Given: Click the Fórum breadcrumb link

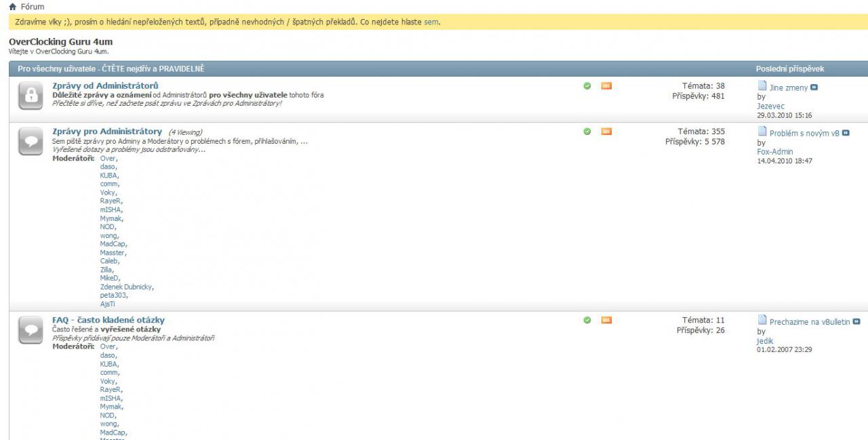Looking at the screenshot, I should pos(33,7).
